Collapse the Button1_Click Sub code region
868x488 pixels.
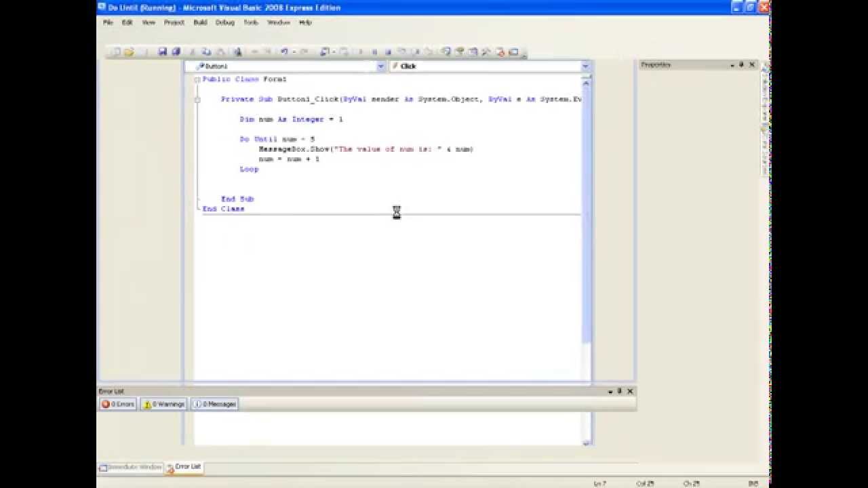click(197, 100)
